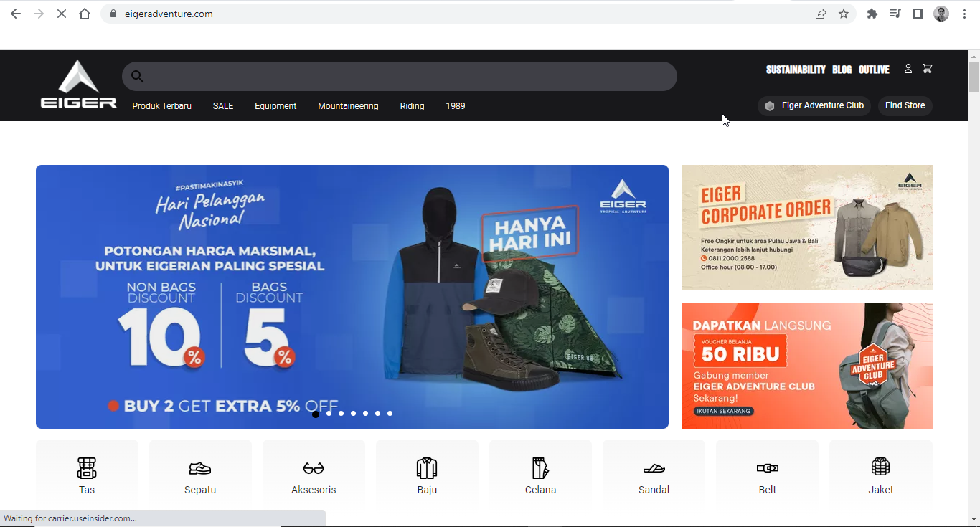
Task: Click the Belt category icon
Action: click(768, 468)
